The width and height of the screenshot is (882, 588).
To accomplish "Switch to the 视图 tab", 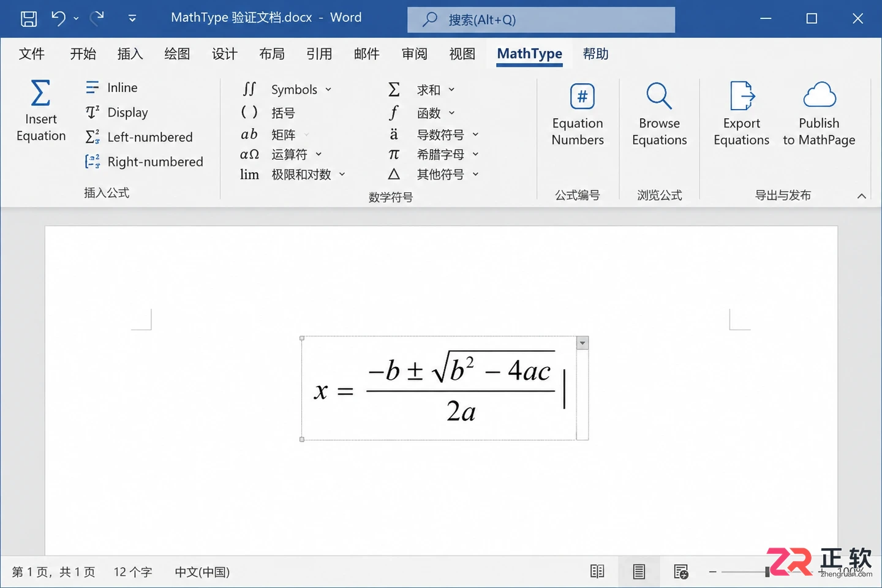I will 462,54.
